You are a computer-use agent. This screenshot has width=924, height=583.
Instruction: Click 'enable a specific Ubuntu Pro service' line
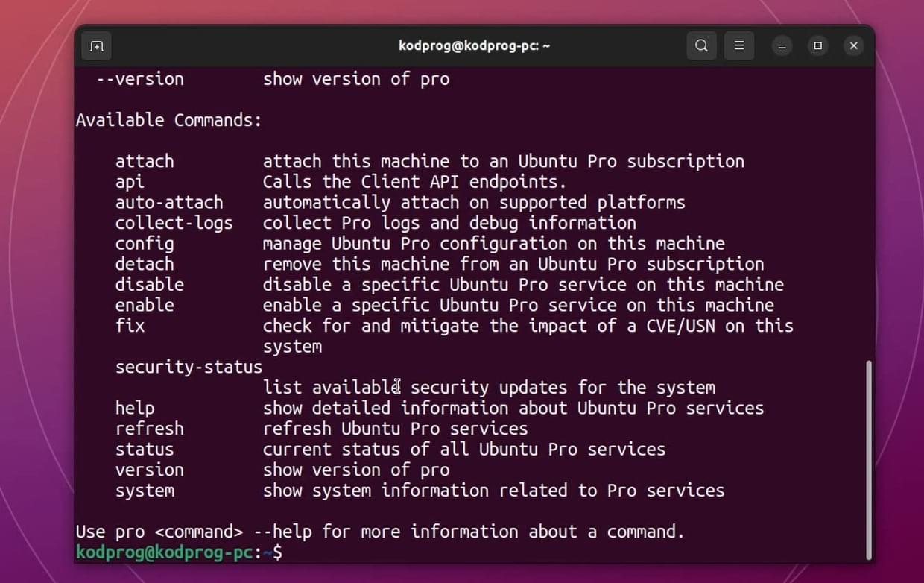point(519,305)
